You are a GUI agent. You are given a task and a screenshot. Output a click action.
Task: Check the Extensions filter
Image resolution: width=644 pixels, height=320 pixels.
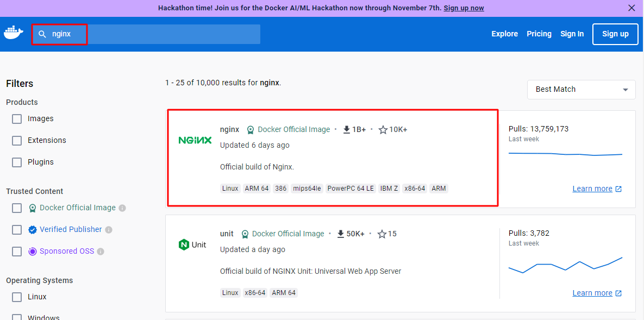(x=17, y=141)
